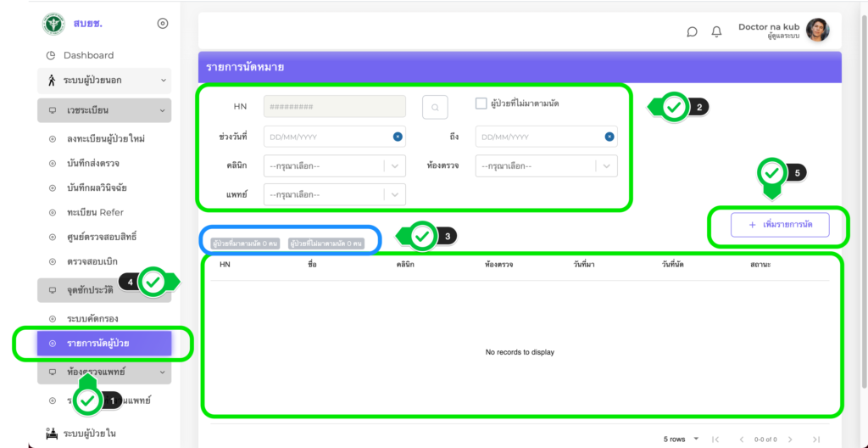Open the notifications bell icon

(716, 31)
